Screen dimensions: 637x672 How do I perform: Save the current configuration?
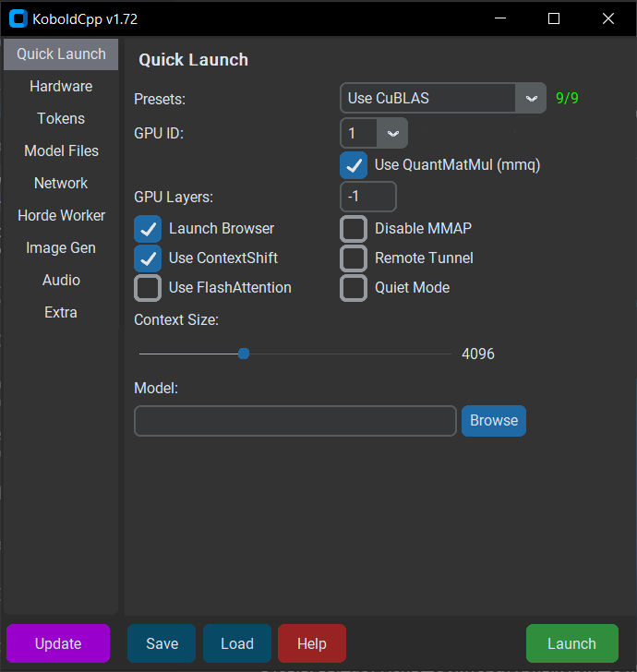(x=162, y=643)
